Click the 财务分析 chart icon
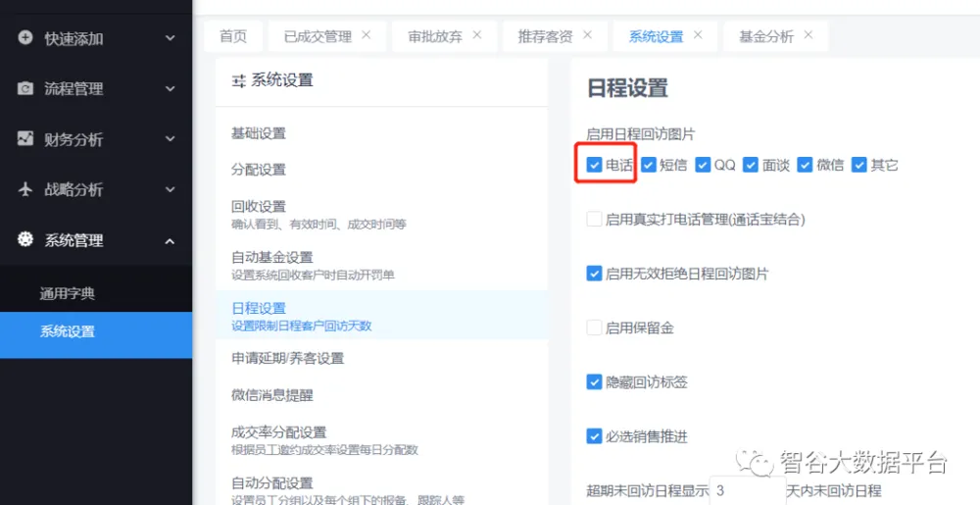 25,139
